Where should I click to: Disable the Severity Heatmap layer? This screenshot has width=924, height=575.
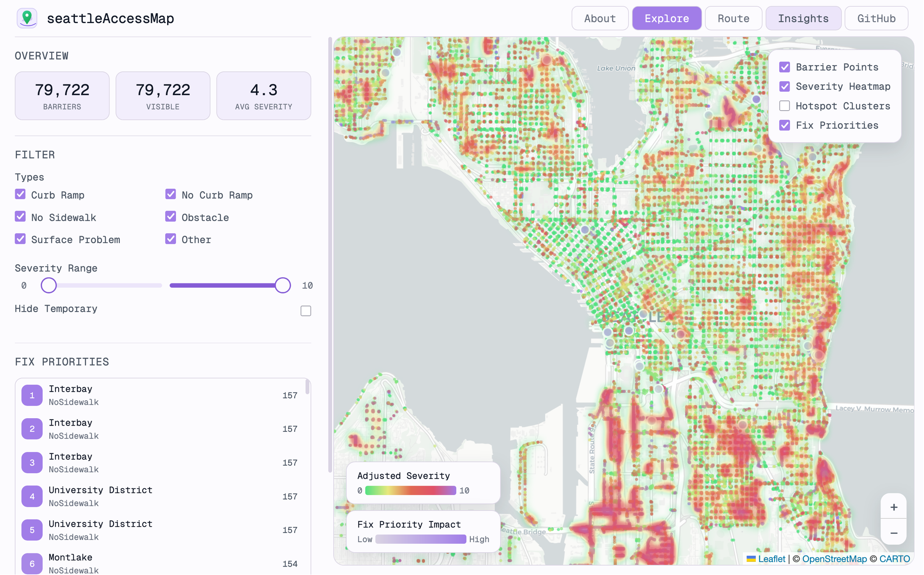click(x=784, y=86)
